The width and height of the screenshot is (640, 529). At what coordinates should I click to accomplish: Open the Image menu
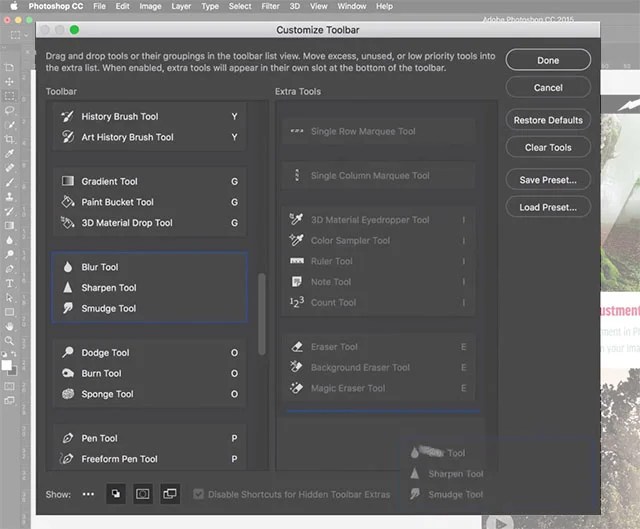point(150,6)
